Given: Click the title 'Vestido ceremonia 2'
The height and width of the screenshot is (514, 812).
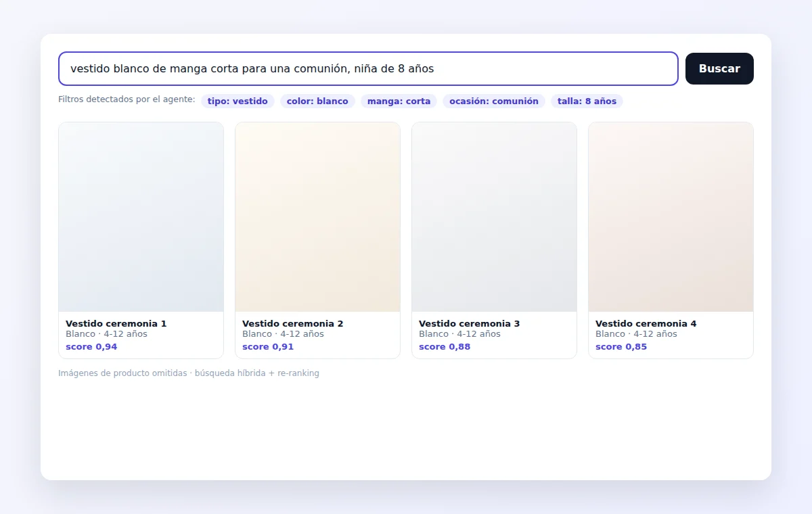Looking at the screenshot, I should 292,323.
